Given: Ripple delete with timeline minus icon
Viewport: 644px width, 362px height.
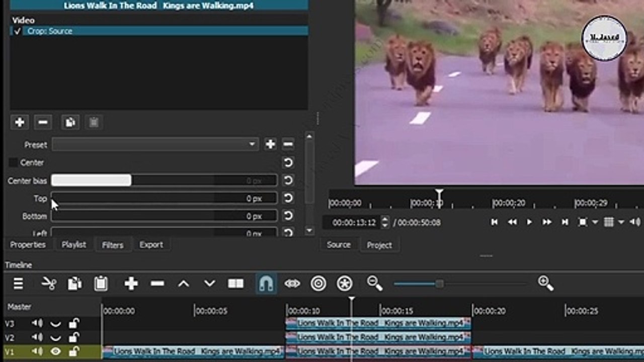Looking at the screenshot, I should tap(157, 284).
